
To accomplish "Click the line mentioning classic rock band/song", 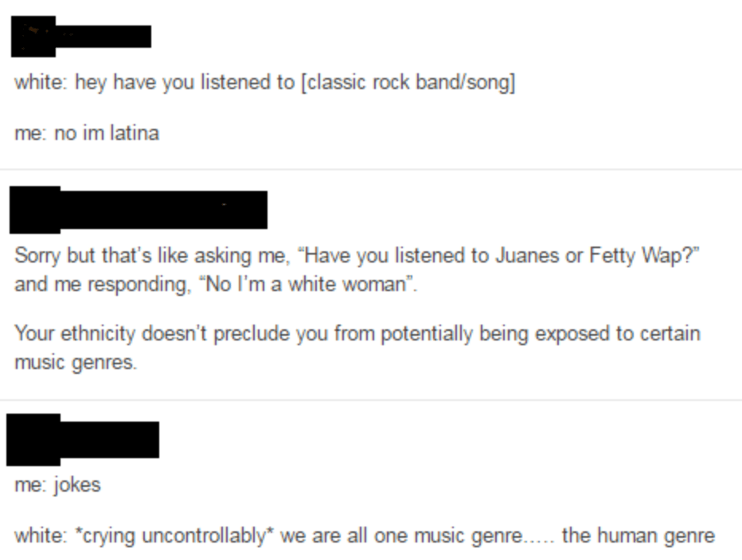I will pyautogui.click(x=264, y=83).
